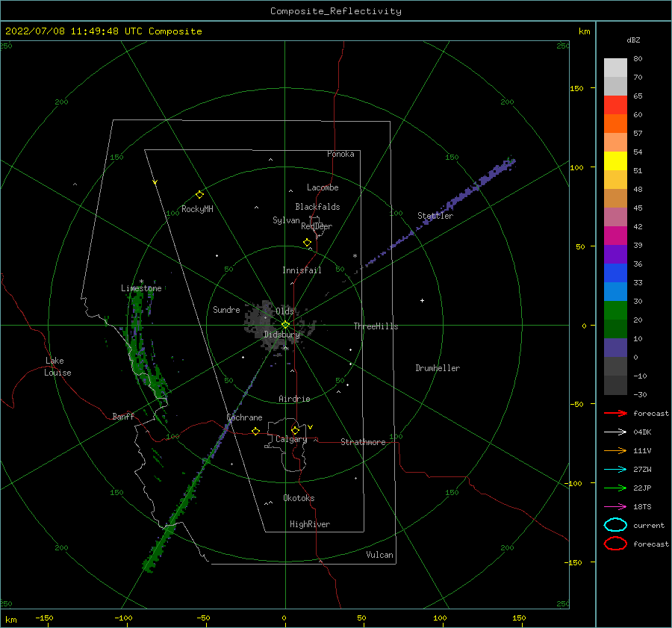Screen dimensions: 672x628
Task: Click yellow diamond at radar center near Didsbury
Action: pyautogui.click(x=285, y=325)
